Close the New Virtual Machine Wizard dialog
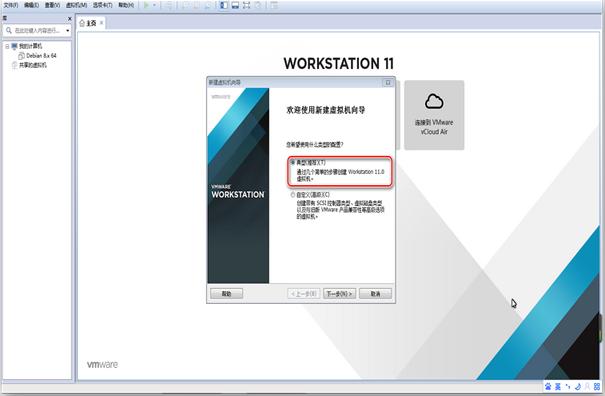This screenshot has width=605, height=396. click(388, 83)
